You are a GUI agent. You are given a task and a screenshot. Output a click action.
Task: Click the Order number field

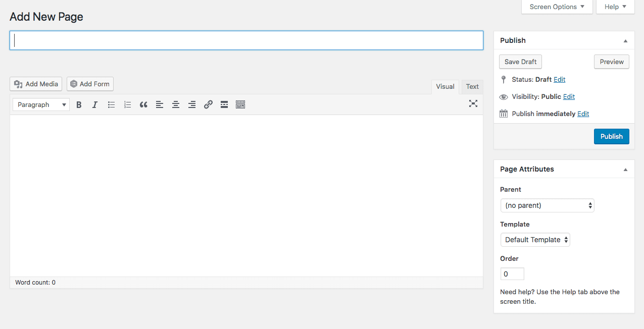tap(512, 273)
